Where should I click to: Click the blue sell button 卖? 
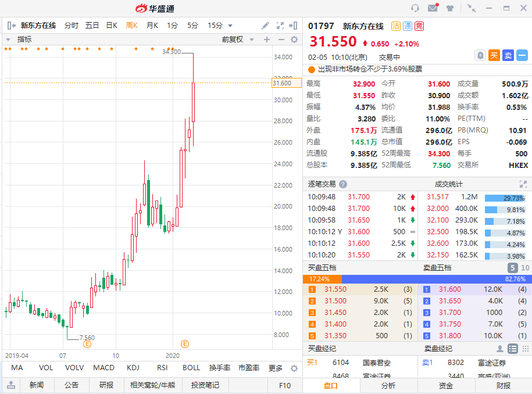coord(508,55)
